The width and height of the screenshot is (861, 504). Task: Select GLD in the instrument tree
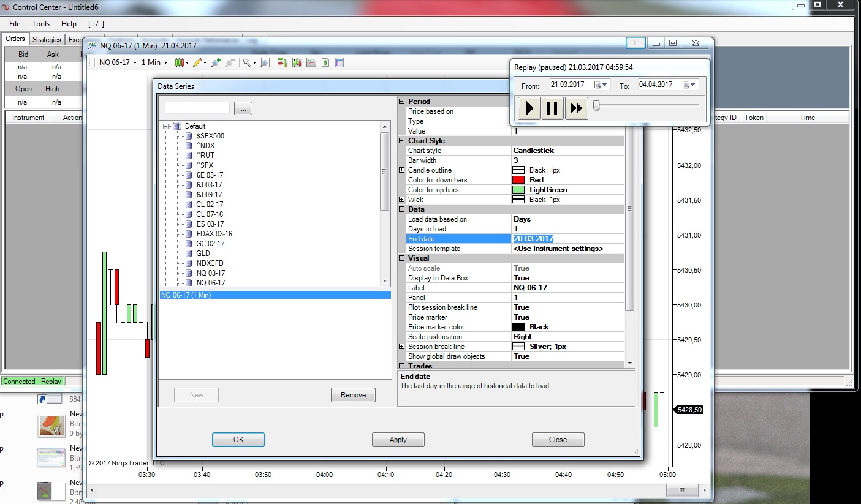203,254
